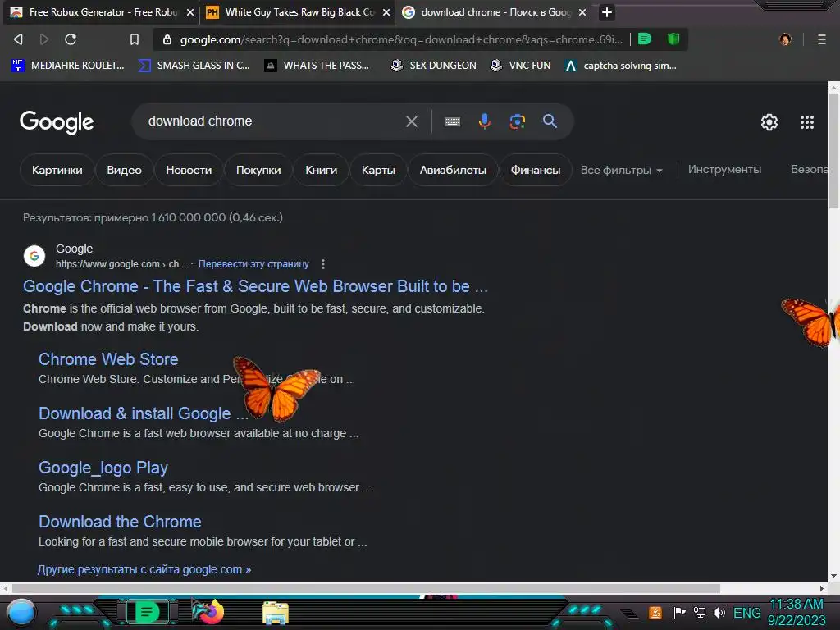The image size is (840, 630).
Task: Switch to the Free Robux Generator tab
Action: tap(102, 12)
